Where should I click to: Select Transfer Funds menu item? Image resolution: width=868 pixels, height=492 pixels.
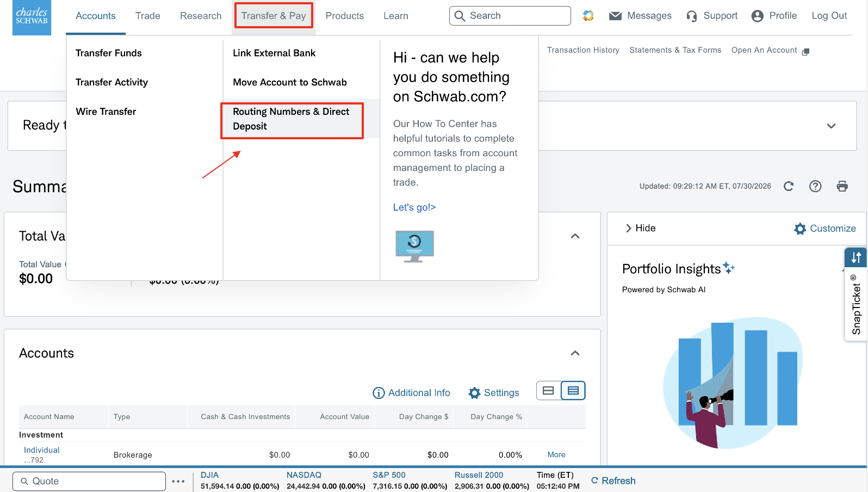(x=109, y=53)
